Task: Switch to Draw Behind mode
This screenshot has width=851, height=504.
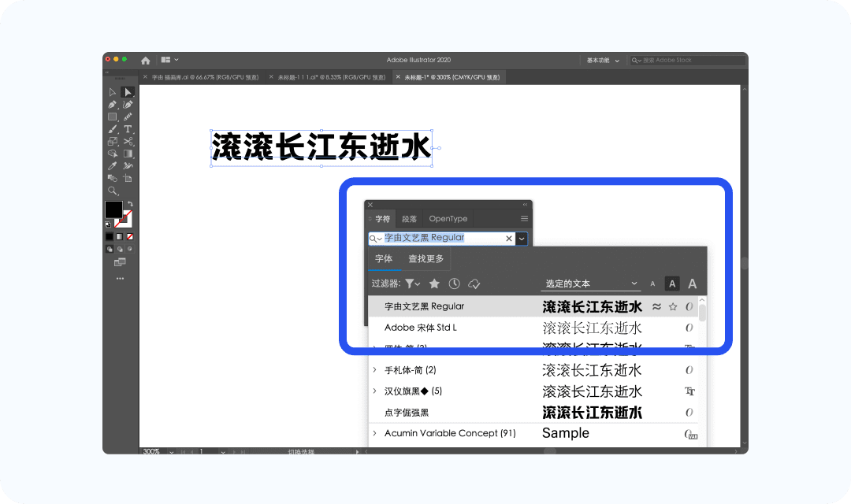Action: (x=120, y=249)
